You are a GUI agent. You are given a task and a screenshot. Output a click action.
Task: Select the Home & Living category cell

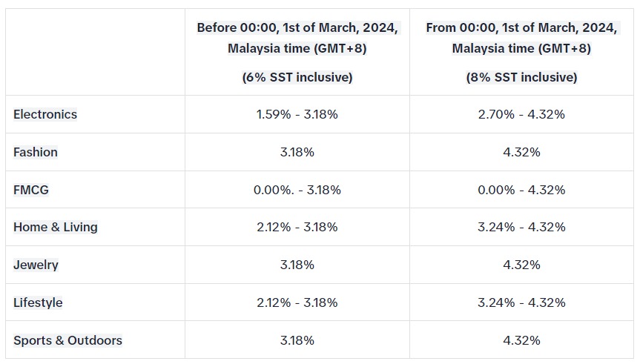point(56,227)
